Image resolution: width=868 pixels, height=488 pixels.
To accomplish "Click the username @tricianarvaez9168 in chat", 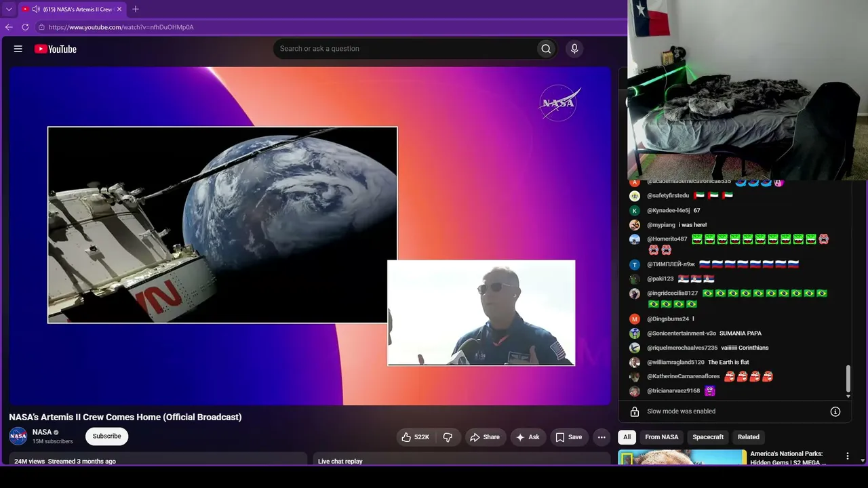I will (x=673, y=391).
